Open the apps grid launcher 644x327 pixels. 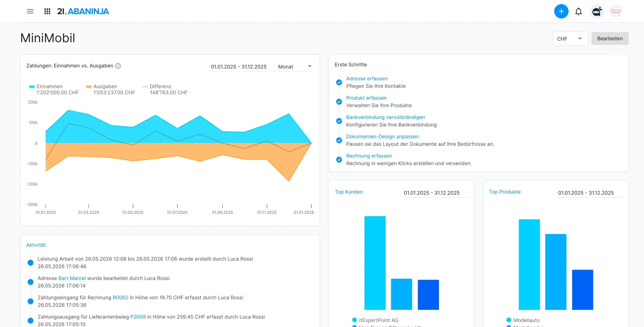47,11
